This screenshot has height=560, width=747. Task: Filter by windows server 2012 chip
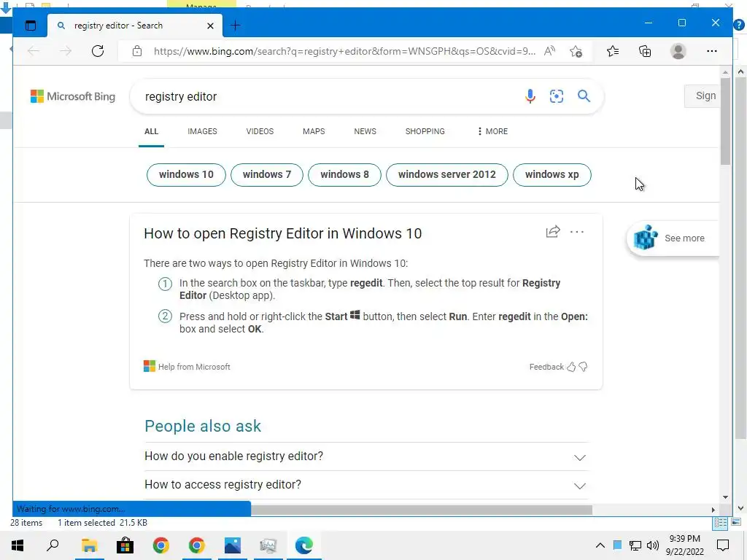pos(447,175)
